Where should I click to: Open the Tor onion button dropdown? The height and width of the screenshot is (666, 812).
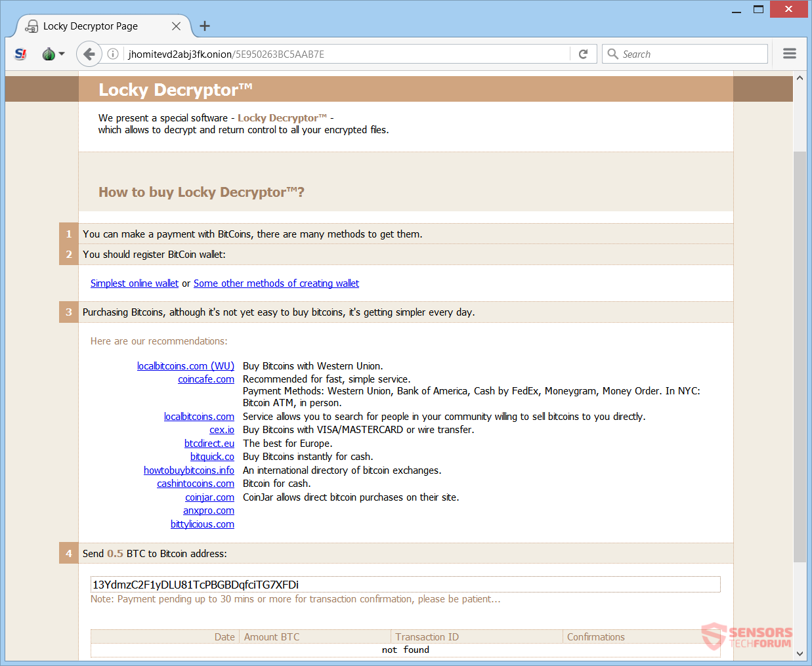(53, 54)
